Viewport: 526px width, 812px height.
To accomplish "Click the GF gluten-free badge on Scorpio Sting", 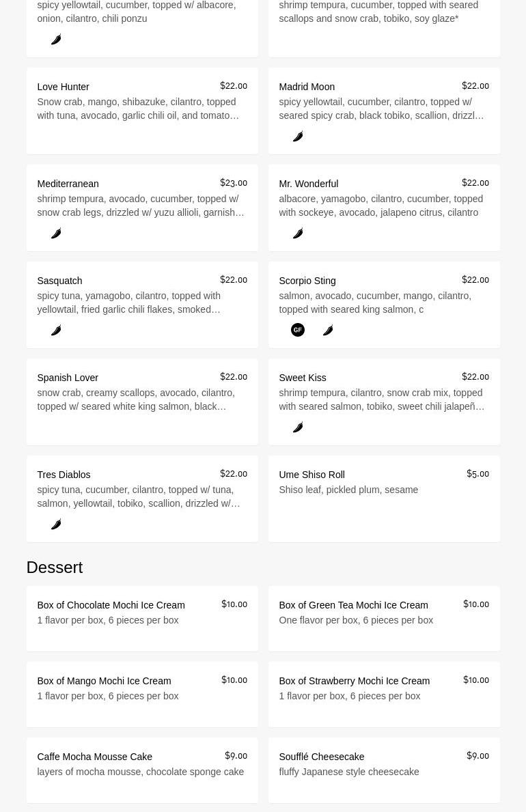I will coord(298,330).
